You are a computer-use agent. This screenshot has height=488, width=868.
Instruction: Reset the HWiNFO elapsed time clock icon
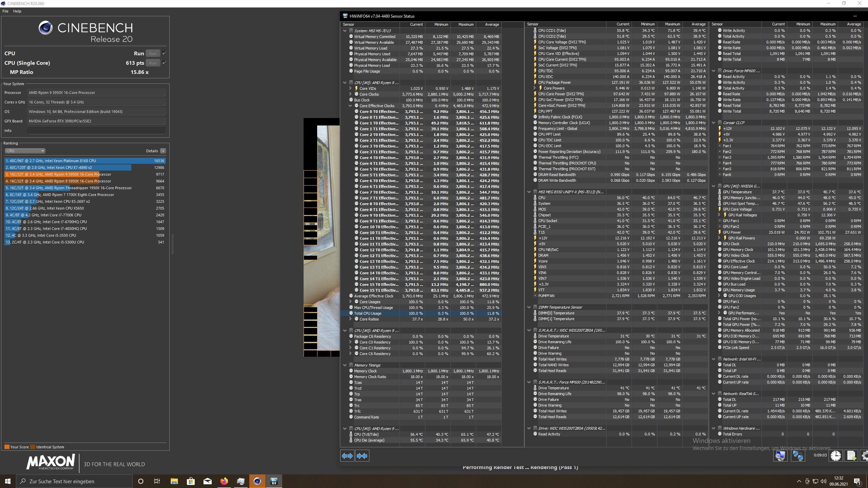[836, 455]
